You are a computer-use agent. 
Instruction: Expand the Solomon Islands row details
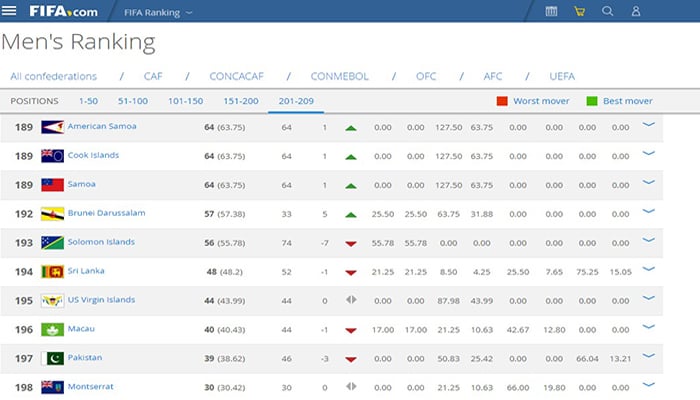point(648,240)
